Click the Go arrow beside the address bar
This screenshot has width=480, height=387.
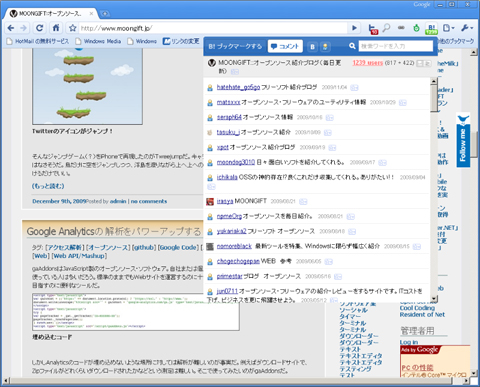pyautogui.click(x=354, y=28)
